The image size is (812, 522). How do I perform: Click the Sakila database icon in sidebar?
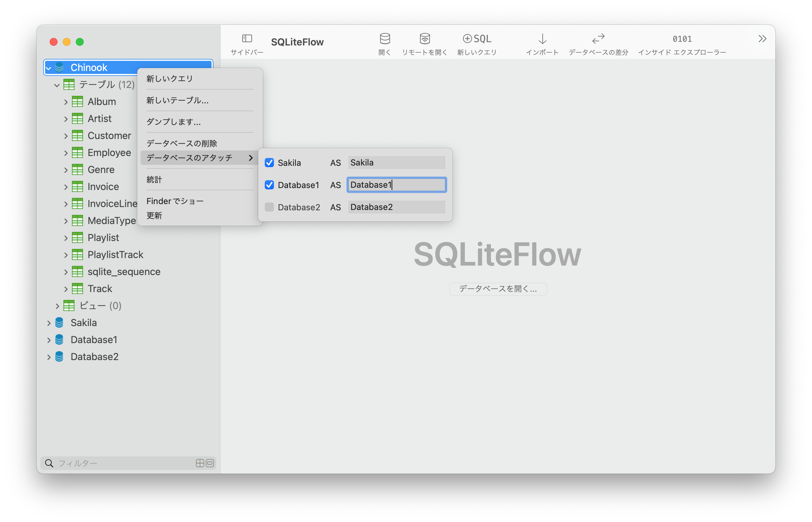click(59, 322)
